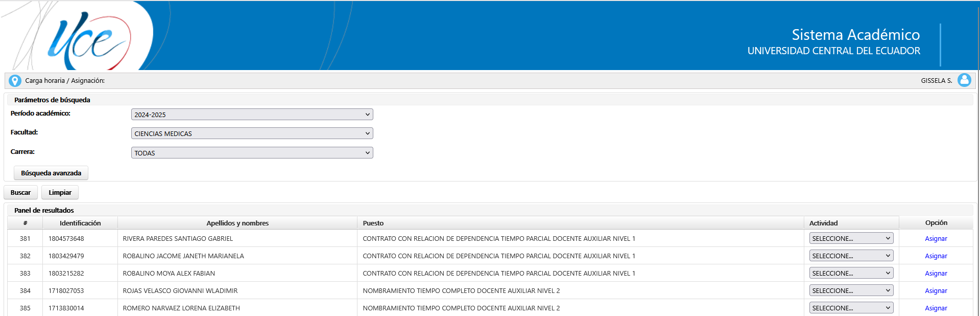Click the Actividad column header

click(x=851, y=223)
